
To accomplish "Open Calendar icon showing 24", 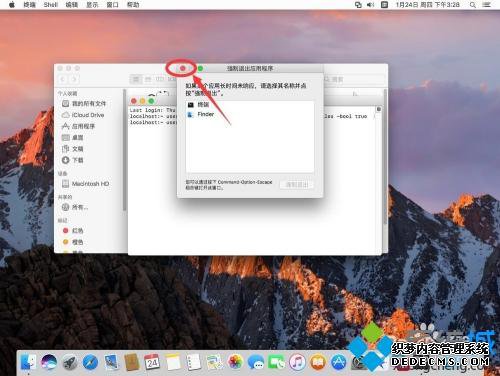I will point(152,362).
